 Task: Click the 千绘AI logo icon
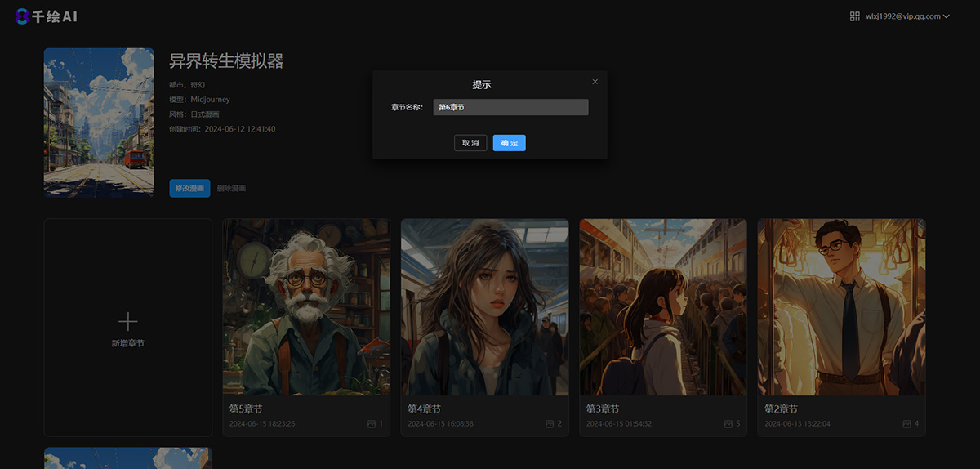coord(22,16)
